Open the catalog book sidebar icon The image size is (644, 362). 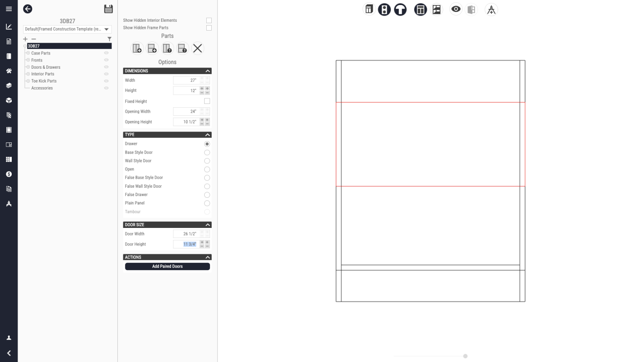coord(9,56)
